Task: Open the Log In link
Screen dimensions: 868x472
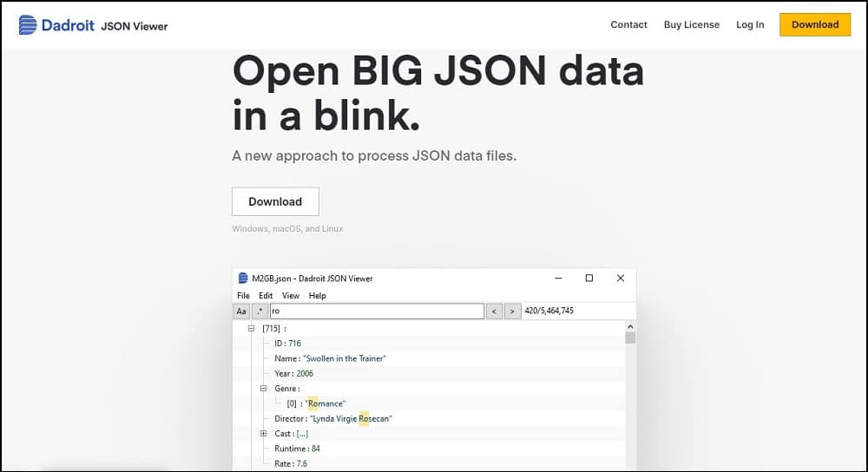Action: [x=750, y=24]
